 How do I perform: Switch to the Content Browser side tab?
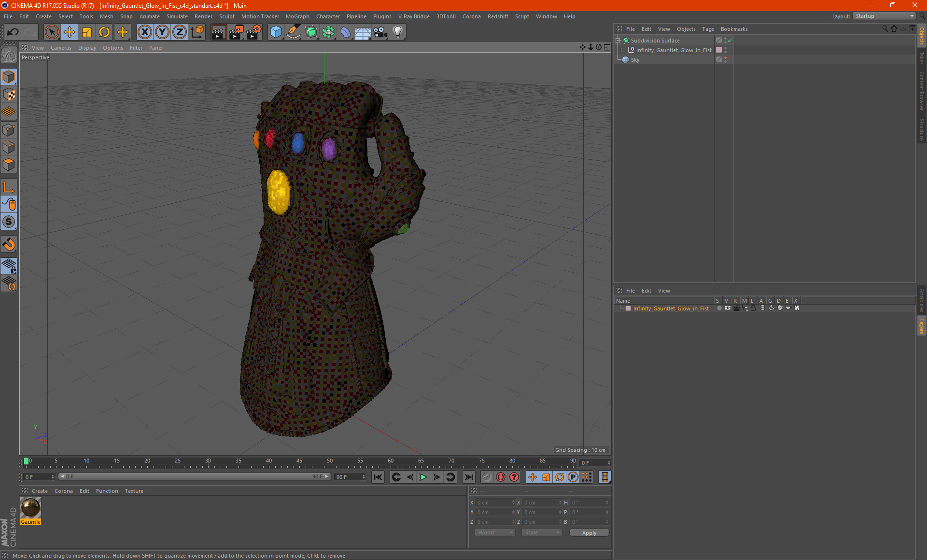pos(921,91)
